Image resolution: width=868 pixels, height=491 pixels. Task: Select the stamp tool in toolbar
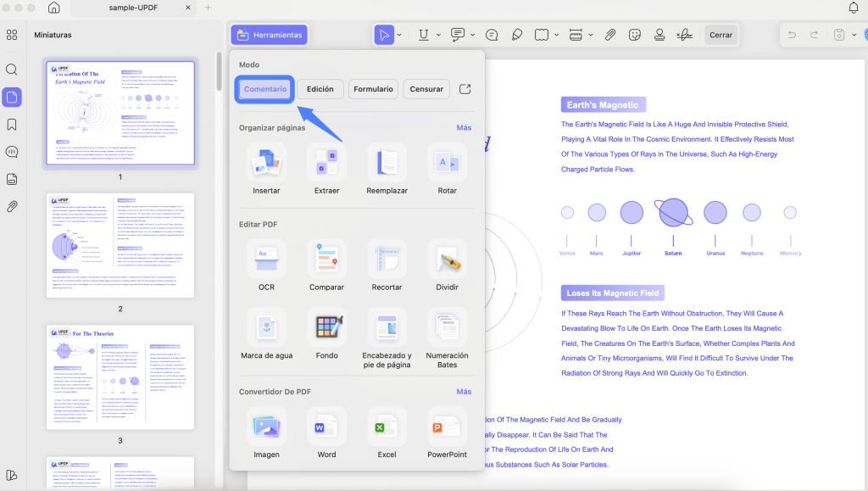tap(659, 35)
